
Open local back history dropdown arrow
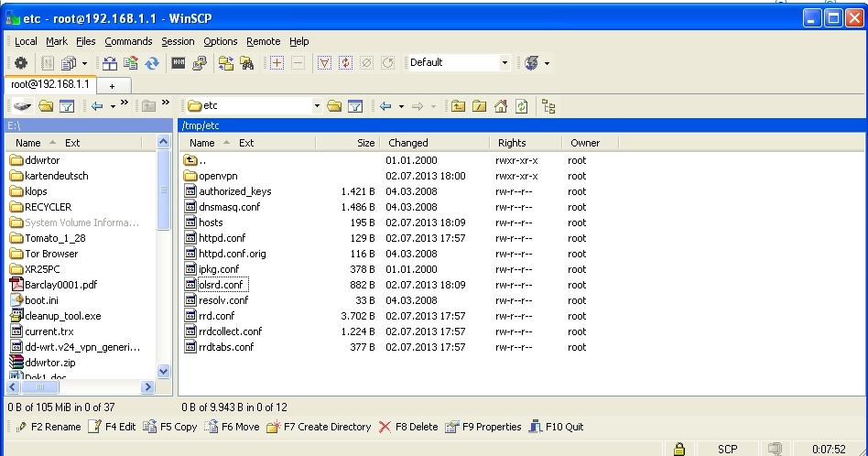(x=113, y=105)
